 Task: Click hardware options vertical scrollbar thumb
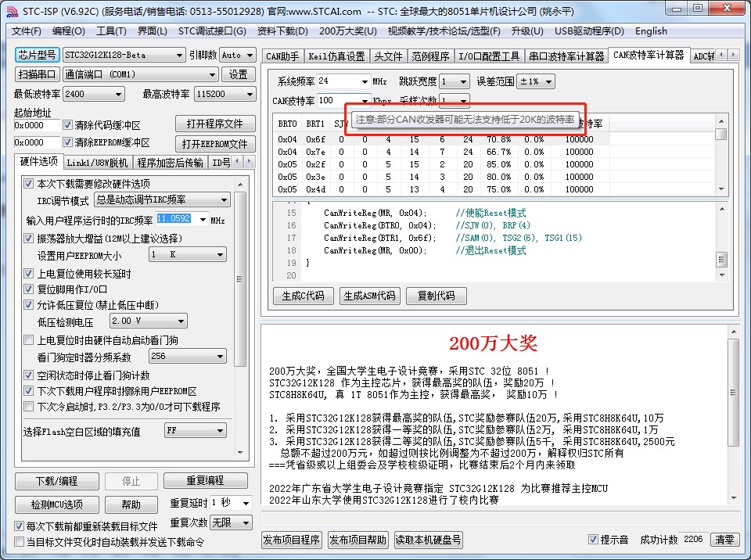[x=240, y=278]
